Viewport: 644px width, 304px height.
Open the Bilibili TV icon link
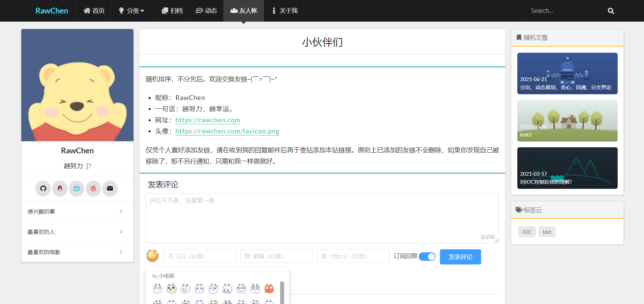tap(77, 188)
